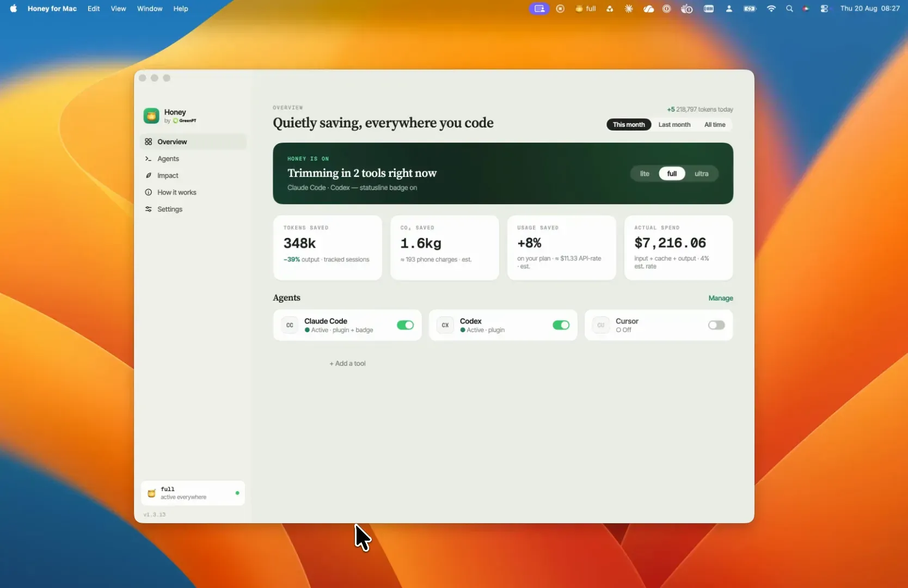Click 'Claude Code · Codex — statusline badge on' text
This screenshot has width=908, height=588.
[352, 188]
